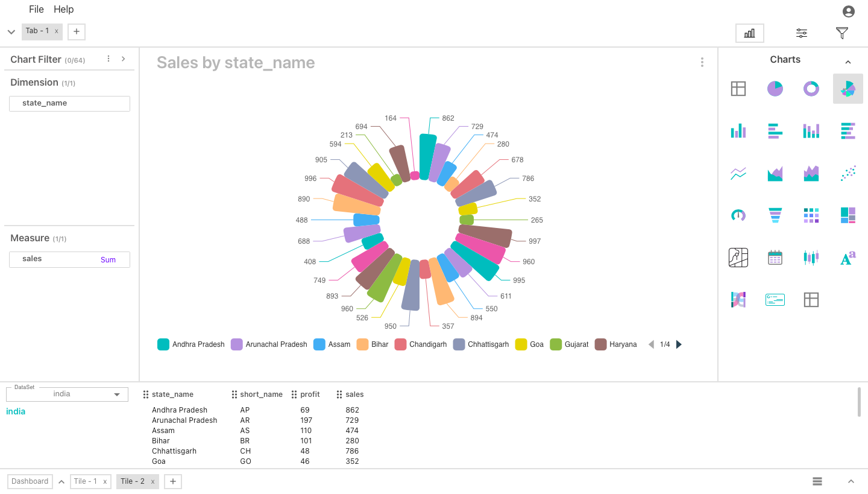
Task: Add a new tile with plus button
Action: [x=173, y=481]
